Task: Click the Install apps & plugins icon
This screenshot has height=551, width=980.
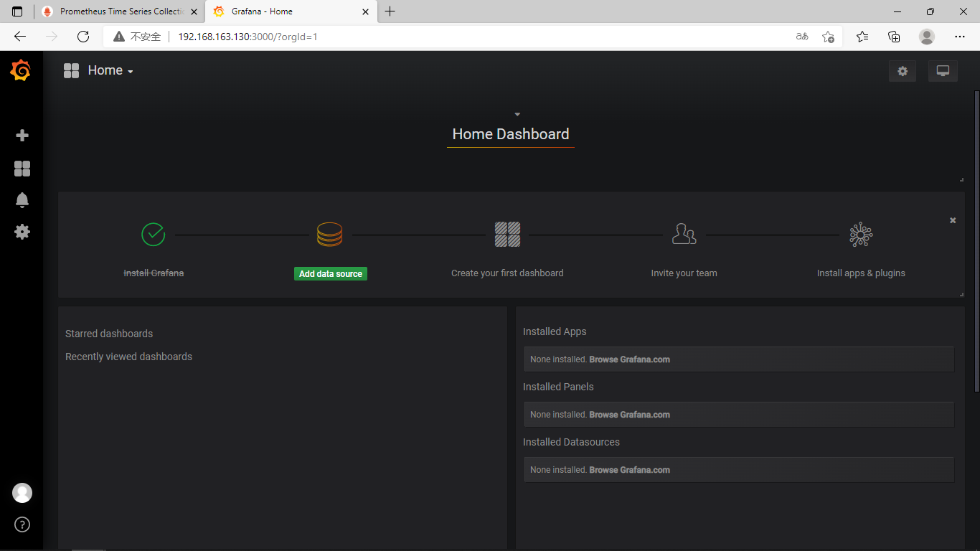Action: pyautogui.click(x=861, y=235)
